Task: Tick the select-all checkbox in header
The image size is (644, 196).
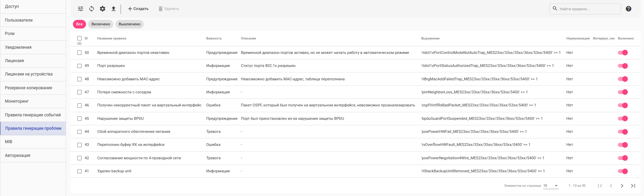Action: click(79, 38)
